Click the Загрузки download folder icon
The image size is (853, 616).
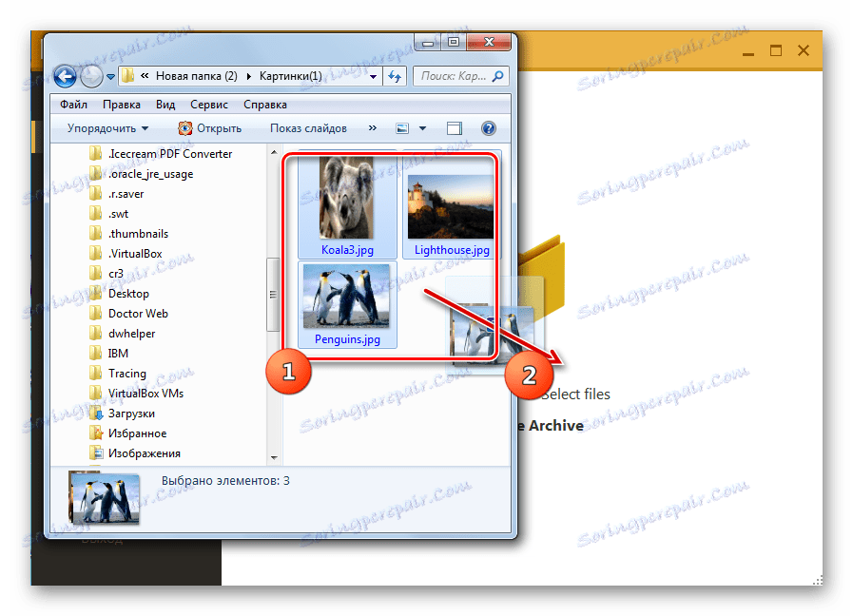point(96,414)
